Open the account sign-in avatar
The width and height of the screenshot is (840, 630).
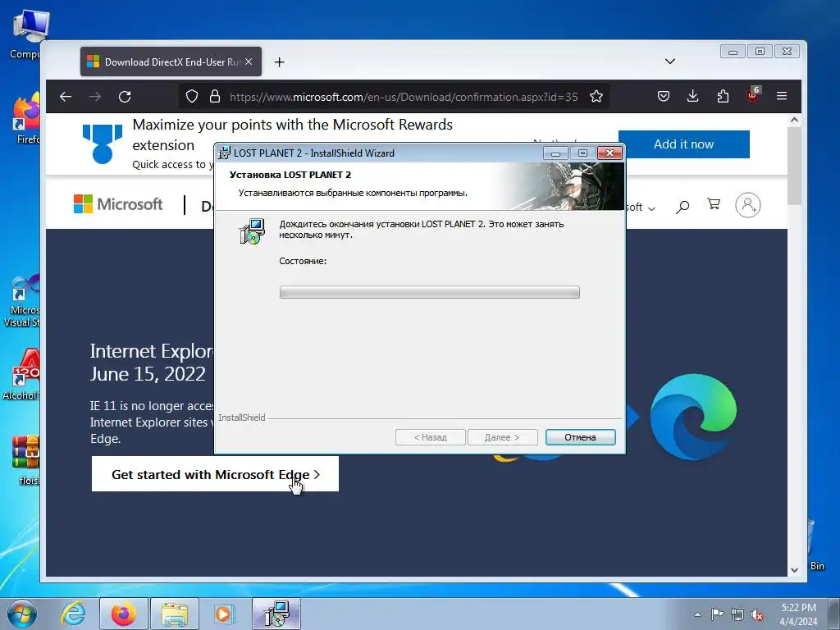point(748,205)
